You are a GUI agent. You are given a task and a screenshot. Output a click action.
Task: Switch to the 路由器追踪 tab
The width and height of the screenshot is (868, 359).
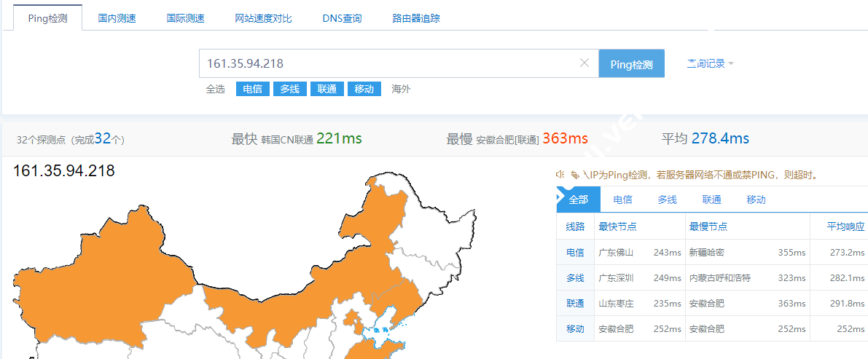415,18
